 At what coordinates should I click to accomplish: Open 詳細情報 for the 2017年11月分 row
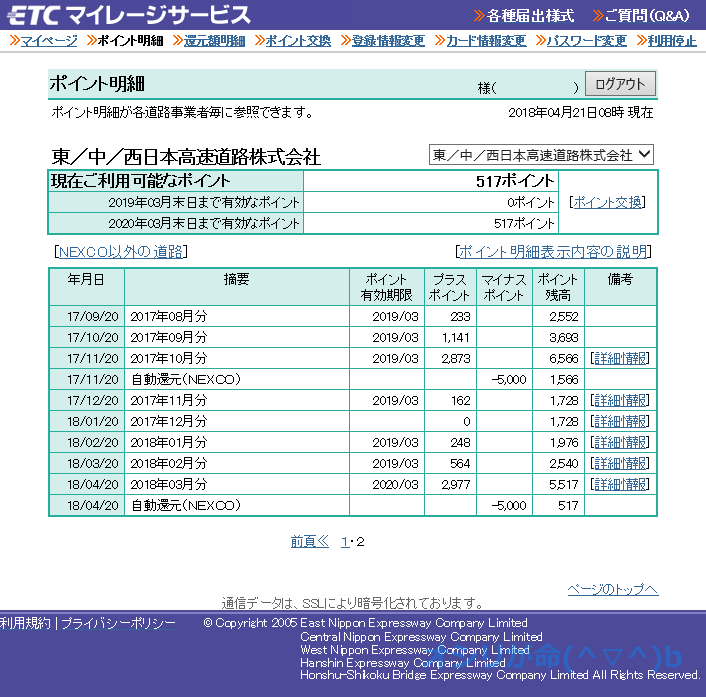tap(620, 400)
